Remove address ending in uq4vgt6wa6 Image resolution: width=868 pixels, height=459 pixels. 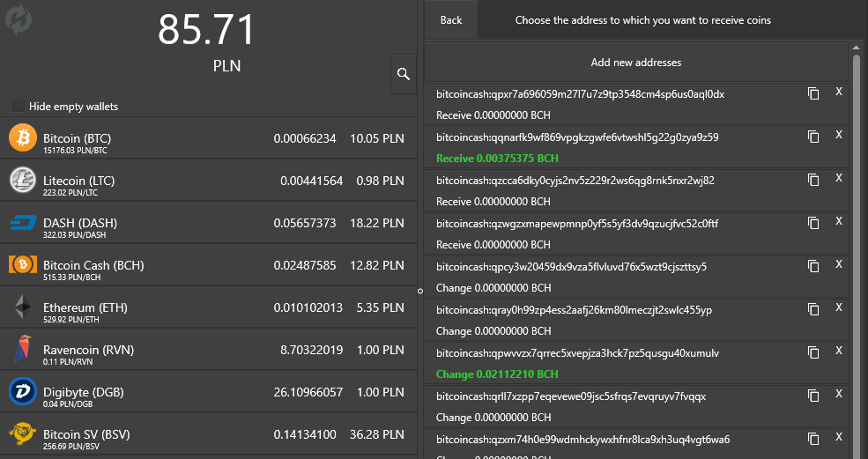[x=839, y=437]
